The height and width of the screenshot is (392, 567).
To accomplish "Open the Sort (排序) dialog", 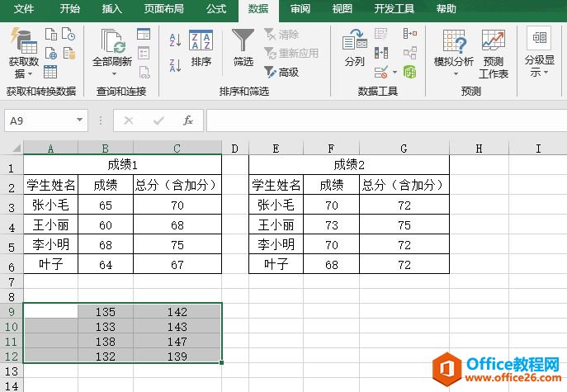I will 201,49.
